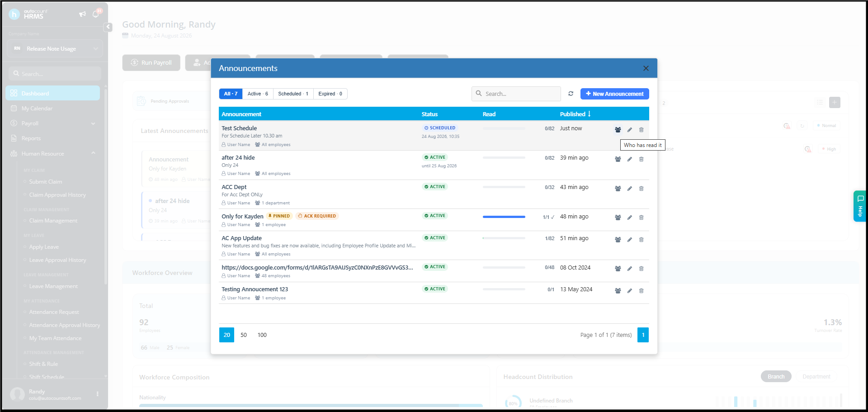Create a New Announcement

[614, 94]
